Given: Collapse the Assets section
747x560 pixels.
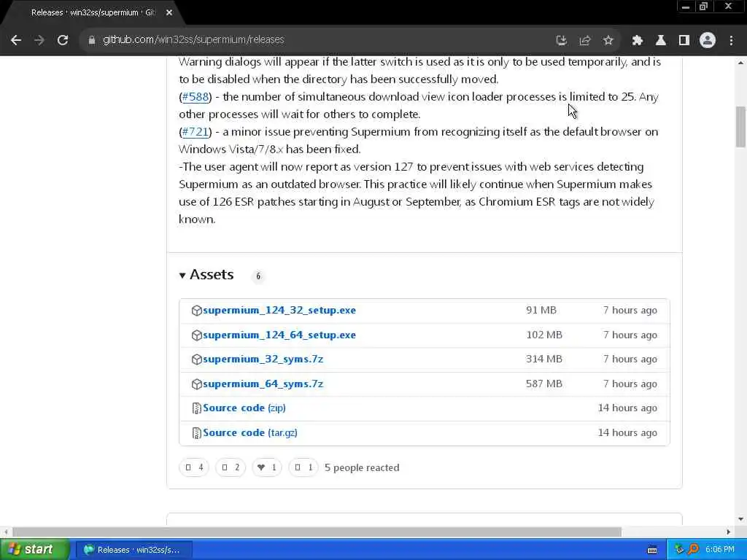Looking at the screenshot, I should 206,275.
